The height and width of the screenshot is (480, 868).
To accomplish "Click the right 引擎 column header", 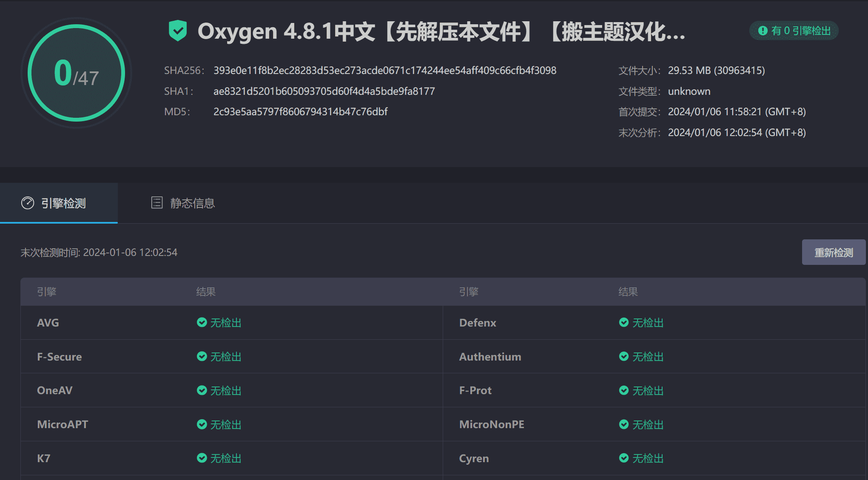I will 469,292.
